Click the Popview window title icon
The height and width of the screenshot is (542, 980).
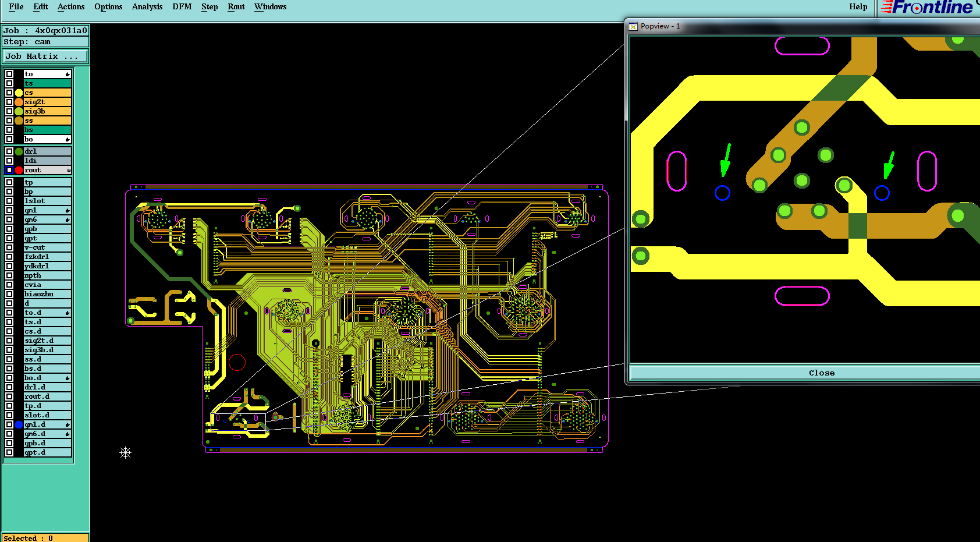coord(633,26)
